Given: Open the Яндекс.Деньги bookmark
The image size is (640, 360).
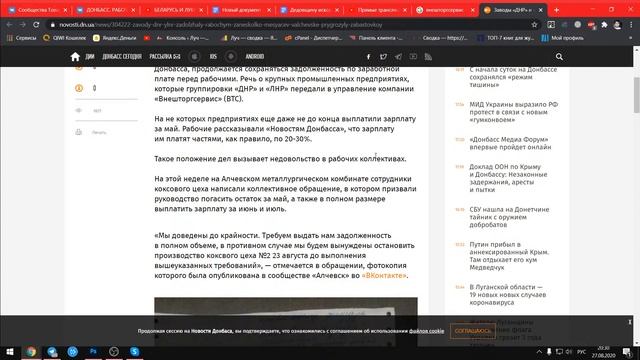Looking at the screenshot, I should pyautogui.click(x=115, y=38).
